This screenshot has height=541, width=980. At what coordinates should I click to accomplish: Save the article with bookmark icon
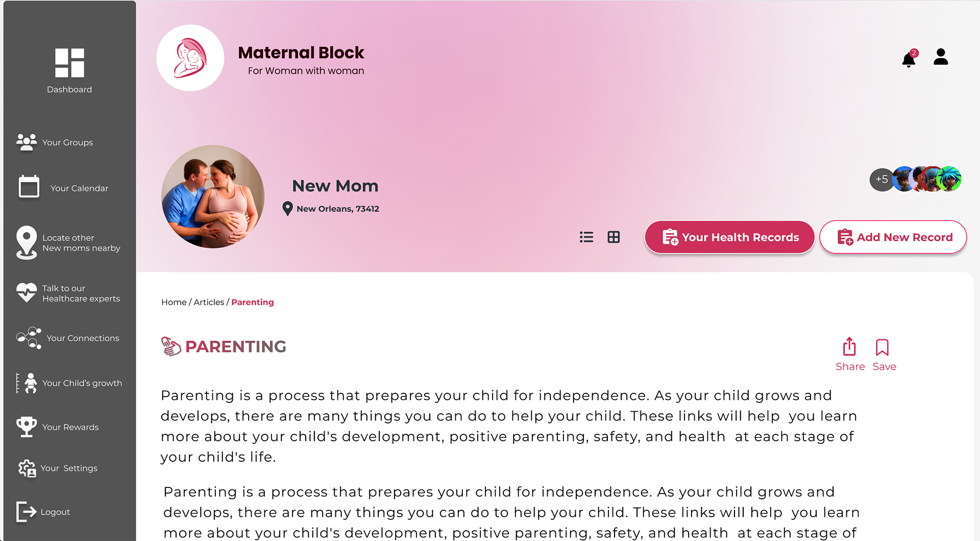point(884,354)
